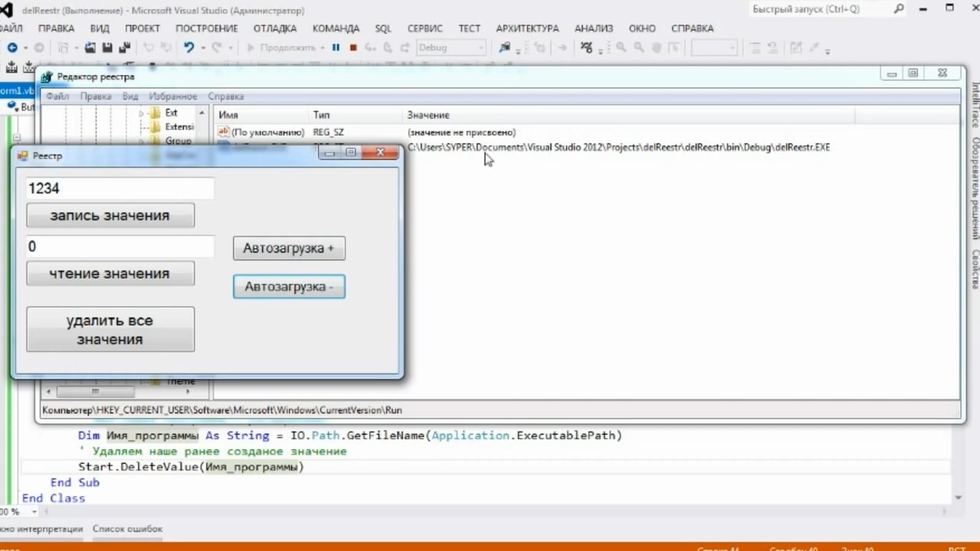The width and height of the screenshot is (980, 551).
Task: Pause debugging with the Break All icon
Action: click(x=335, y=47)
